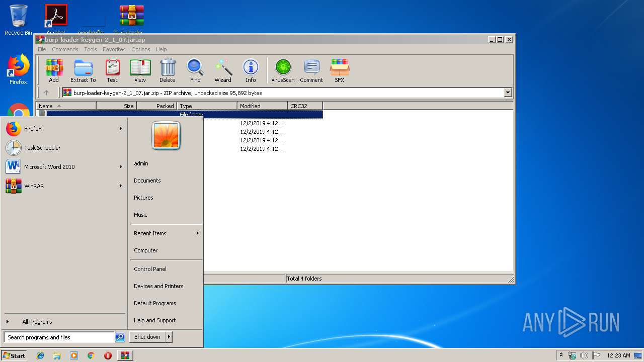Open Action Center flag tray icon
644x362 pixels.
[x=596, y=355]
